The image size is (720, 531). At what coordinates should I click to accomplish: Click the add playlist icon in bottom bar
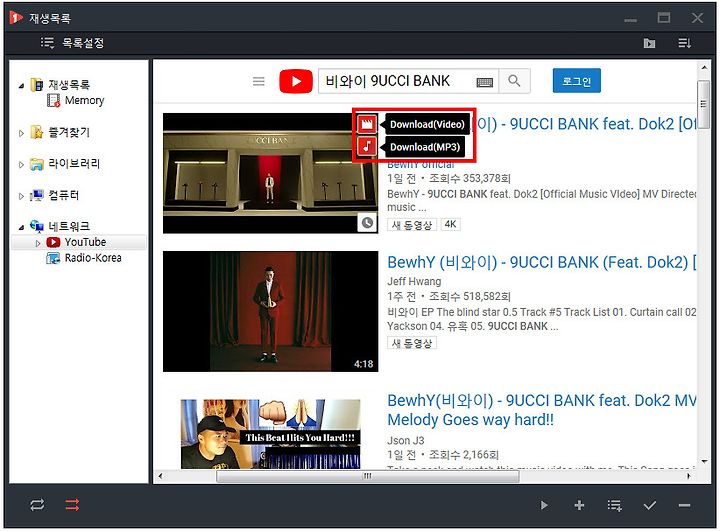[x=614, y=506]
